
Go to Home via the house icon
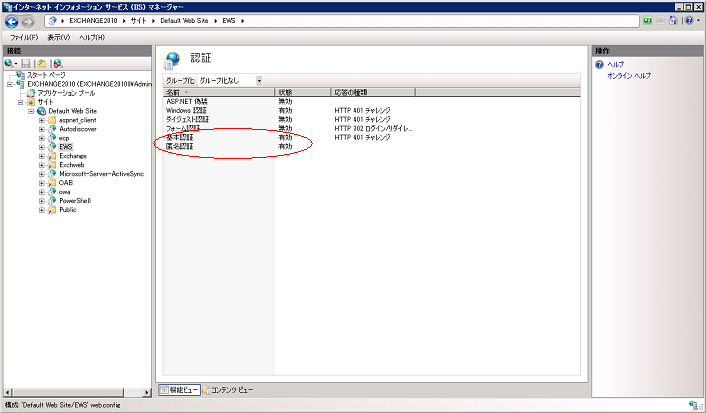click(x=673, y=20)
